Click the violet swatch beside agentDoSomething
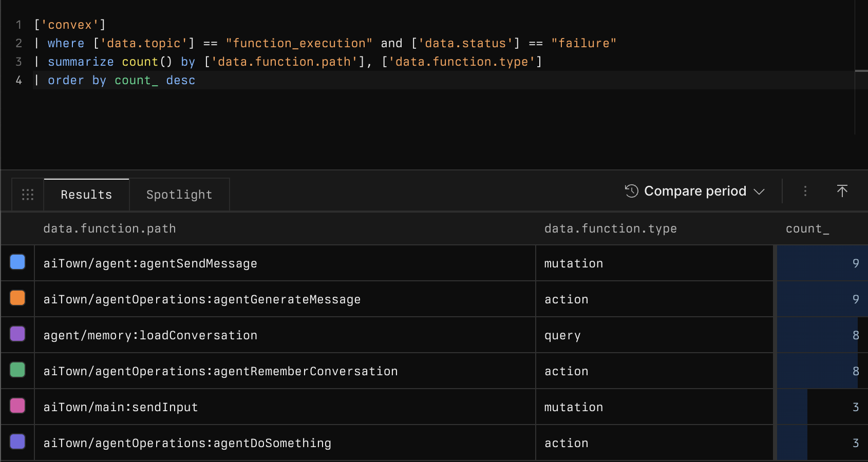Image resolution: width=868 pixels, height=462 pixels. pyautogui.click(x=17, y=442)
